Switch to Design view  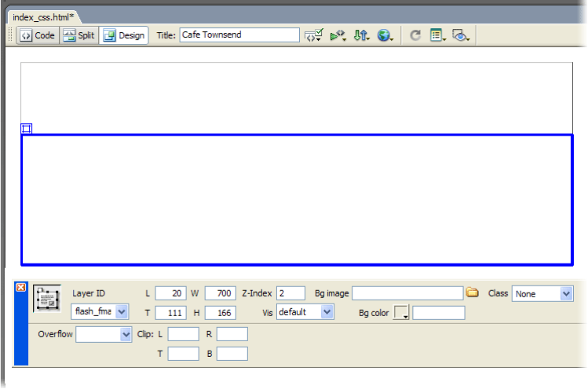click(124, 35)
